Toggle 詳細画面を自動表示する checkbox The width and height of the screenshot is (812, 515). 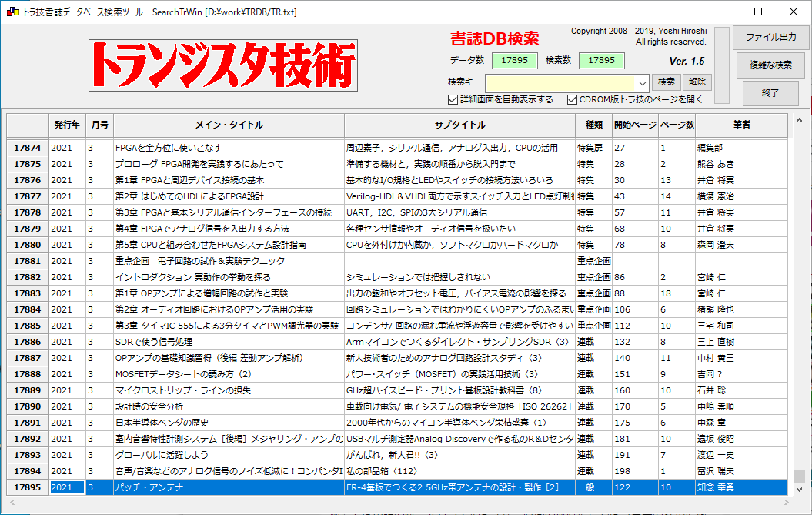[453, 99]
